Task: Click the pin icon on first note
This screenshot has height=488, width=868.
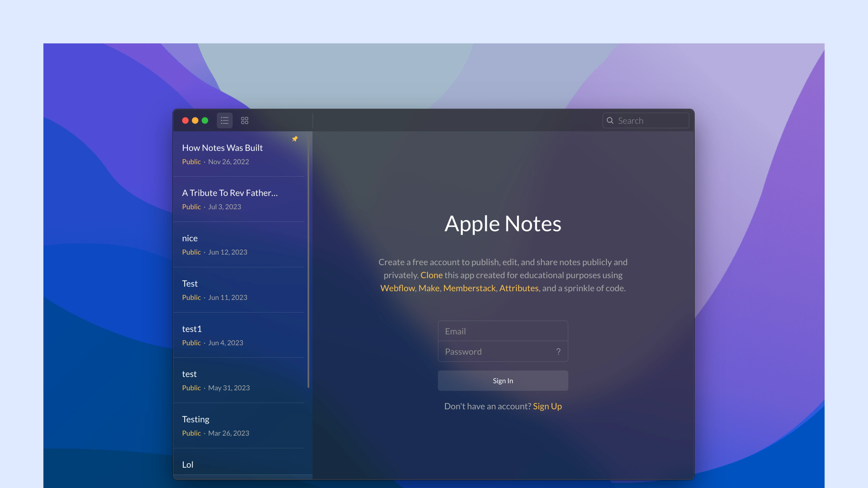Action: tap(295, 139)
